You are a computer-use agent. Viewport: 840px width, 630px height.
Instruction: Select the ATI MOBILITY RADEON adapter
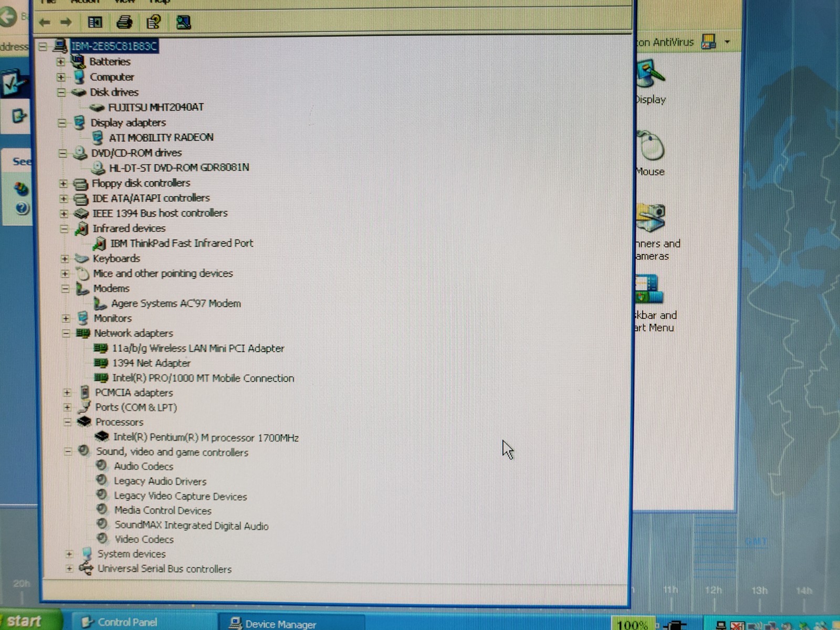(161, 138)
